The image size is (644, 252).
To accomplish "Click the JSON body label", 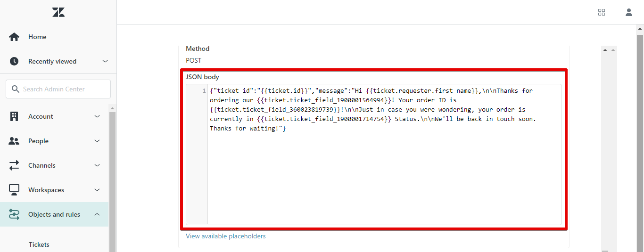I will (x=202, y=77).
